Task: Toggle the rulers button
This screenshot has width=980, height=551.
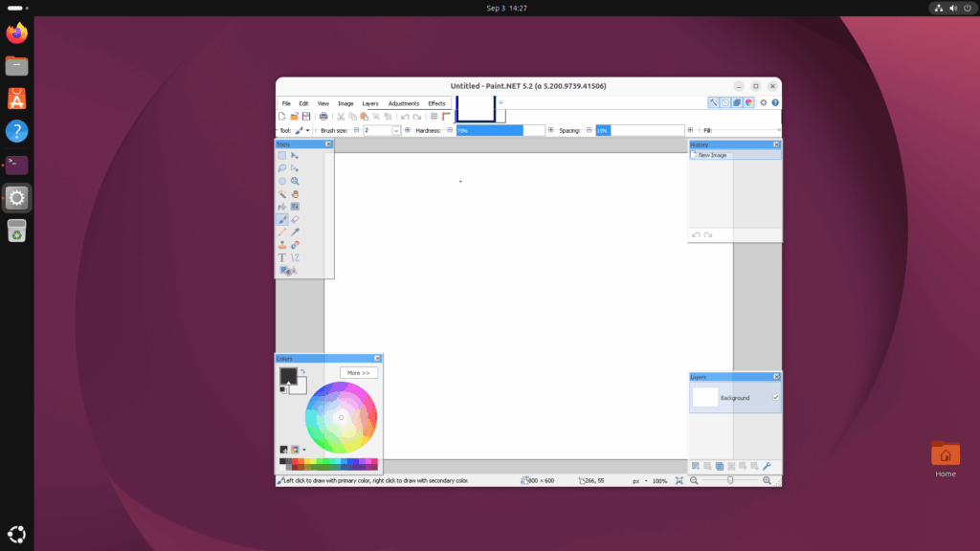Action: point(446,116)
